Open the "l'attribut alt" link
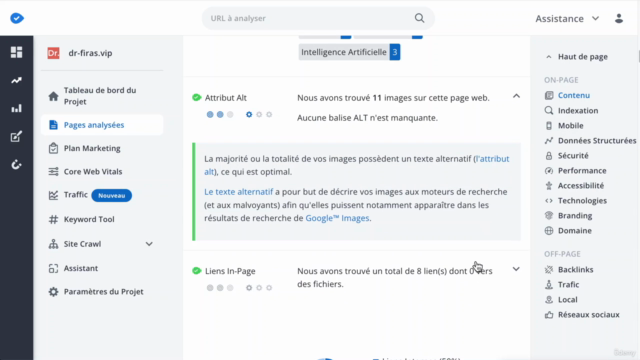Viewport: 640px width, 360px height. [493, 159]
